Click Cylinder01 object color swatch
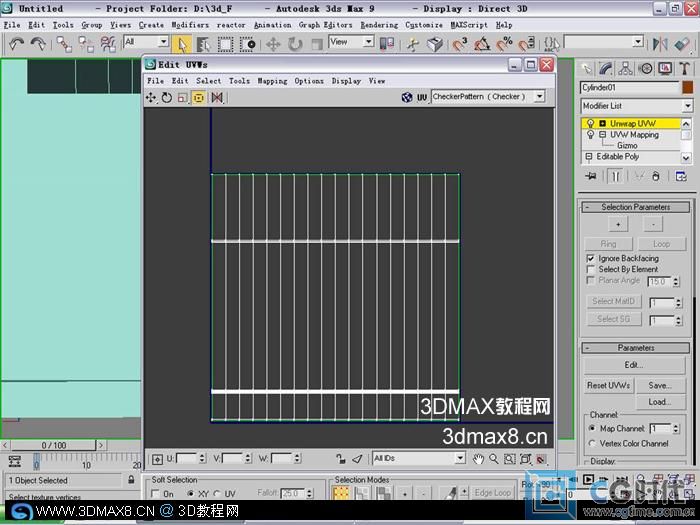Viewport: 700px width, 525px height. click(688, 88)
